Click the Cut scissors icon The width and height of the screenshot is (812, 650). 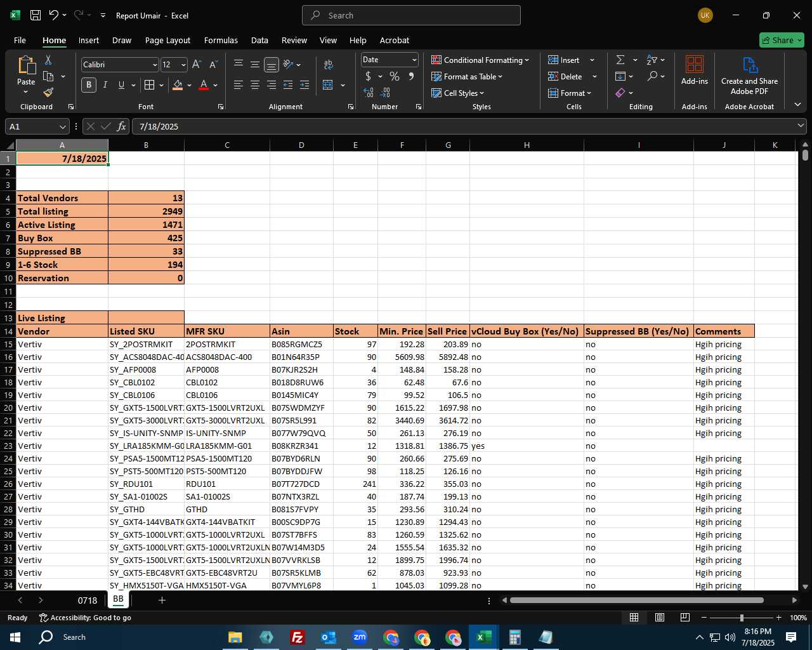pyautogui.click(x=48, y=60)
